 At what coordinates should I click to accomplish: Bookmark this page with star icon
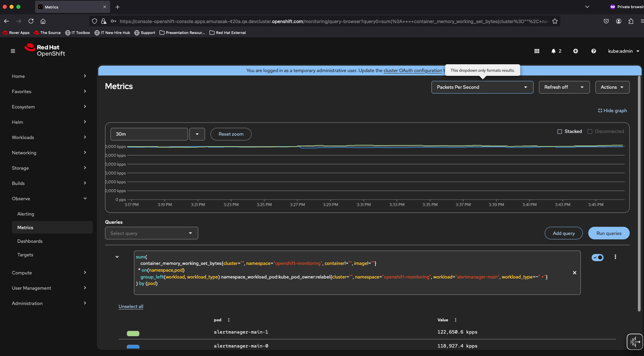click(555, 21)
